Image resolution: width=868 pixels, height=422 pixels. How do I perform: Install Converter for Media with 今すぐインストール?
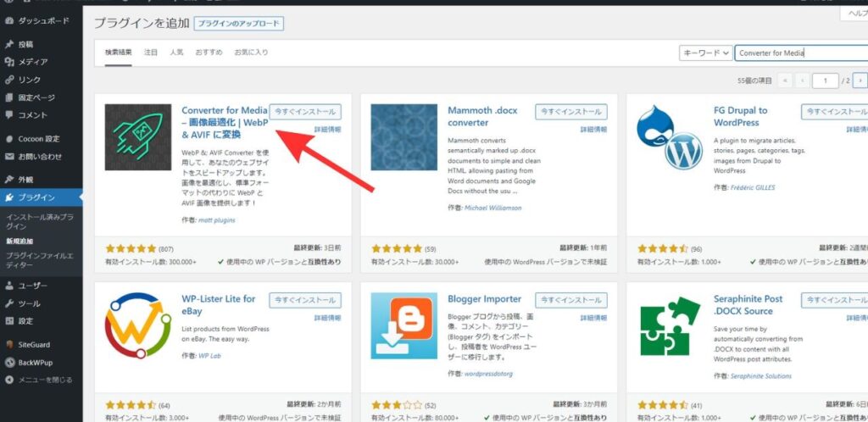pos(305,112)
